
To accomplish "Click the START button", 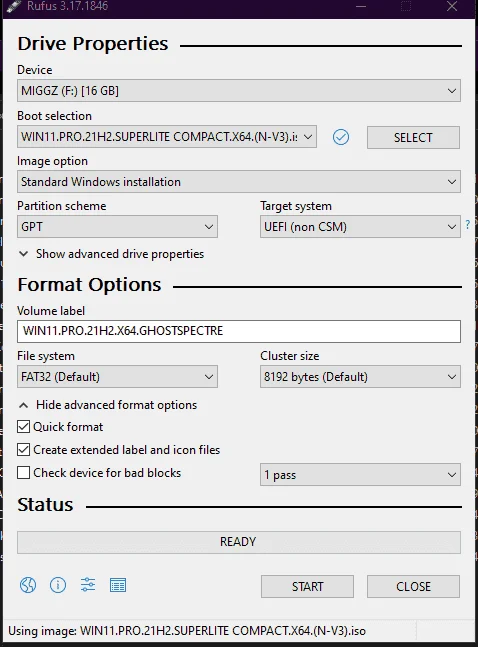I will (307, 586).
